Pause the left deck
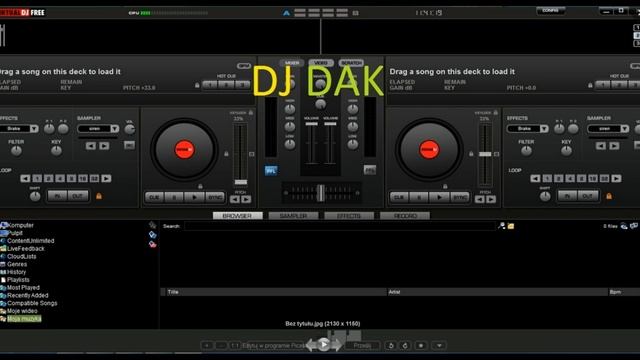The image size is (640, 360). [174, 197]
